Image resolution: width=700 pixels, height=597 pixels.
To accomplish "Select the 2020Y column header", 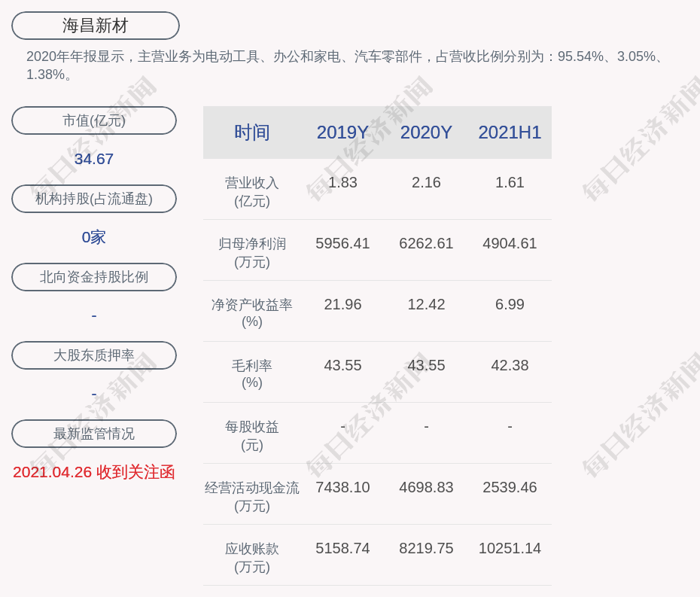I will click(x=426, y=132).
